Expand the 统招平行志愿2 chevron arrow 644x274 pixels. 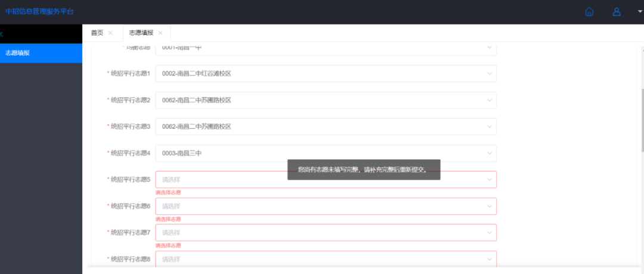tap(490, 100)
